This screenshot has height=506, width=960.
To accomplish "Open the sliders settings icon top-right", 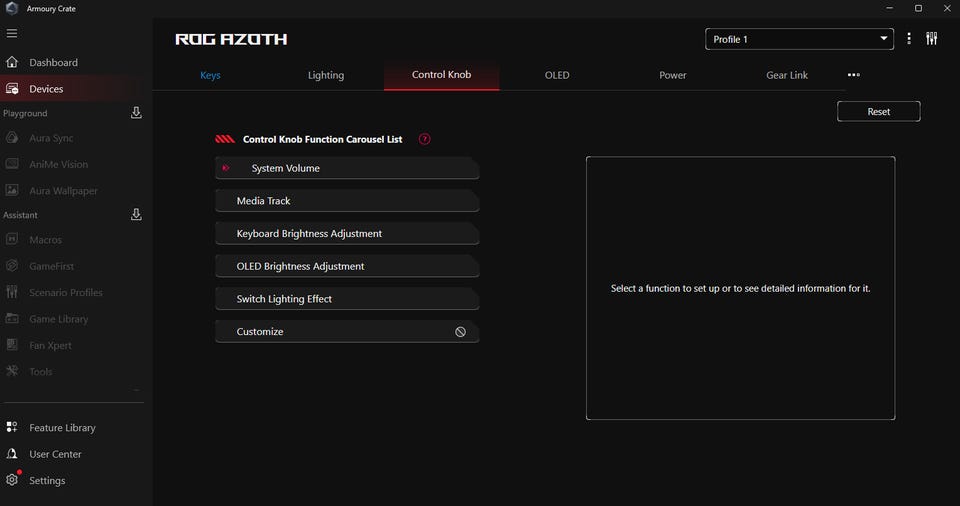I will [x=931, y=39].
